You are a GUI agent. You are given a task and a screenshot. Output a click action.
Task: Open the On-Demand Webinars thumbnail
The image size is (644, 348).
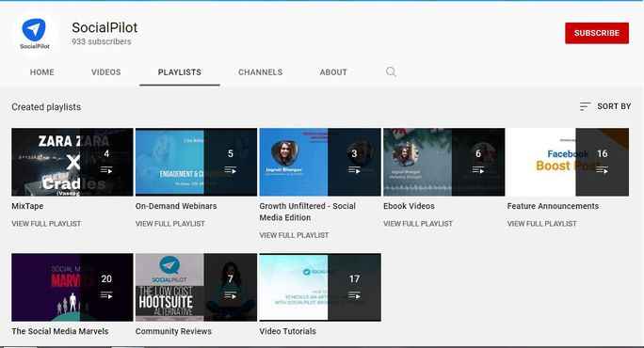point(197,162)
